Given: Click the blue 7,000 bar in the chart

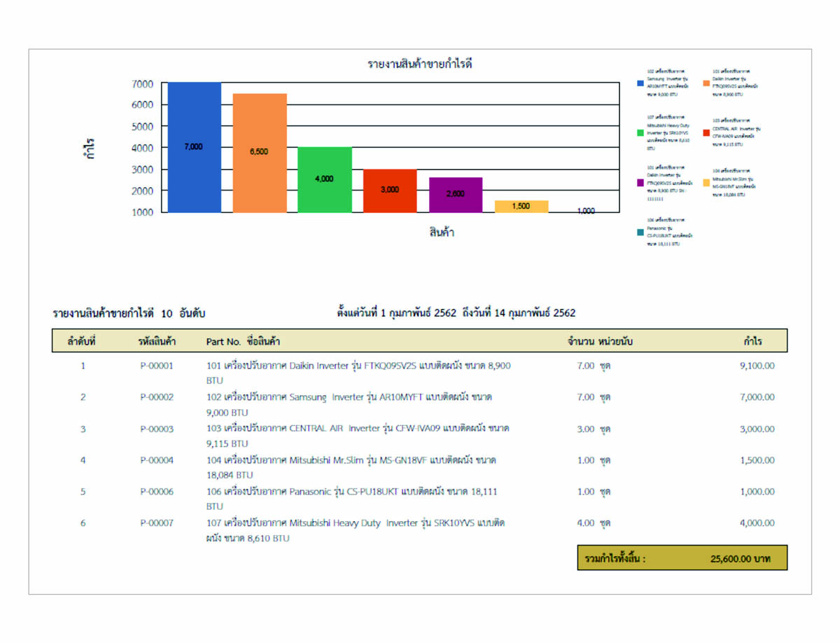Looking at the screenshot, I should (x=194, y=147).
